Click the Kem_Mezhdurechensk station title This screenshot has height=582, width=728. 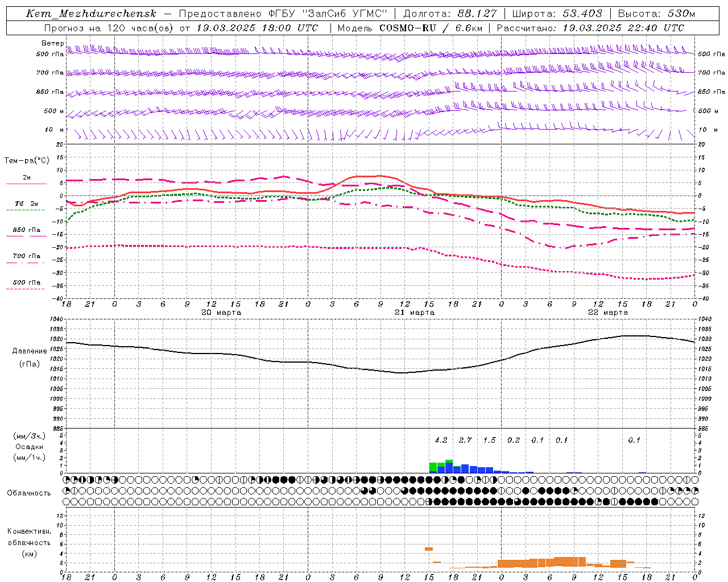pos(91,14)
